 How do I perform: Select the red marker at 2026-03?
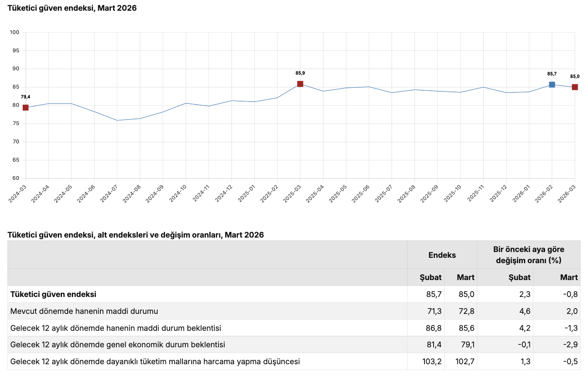[x=575, y=87]
